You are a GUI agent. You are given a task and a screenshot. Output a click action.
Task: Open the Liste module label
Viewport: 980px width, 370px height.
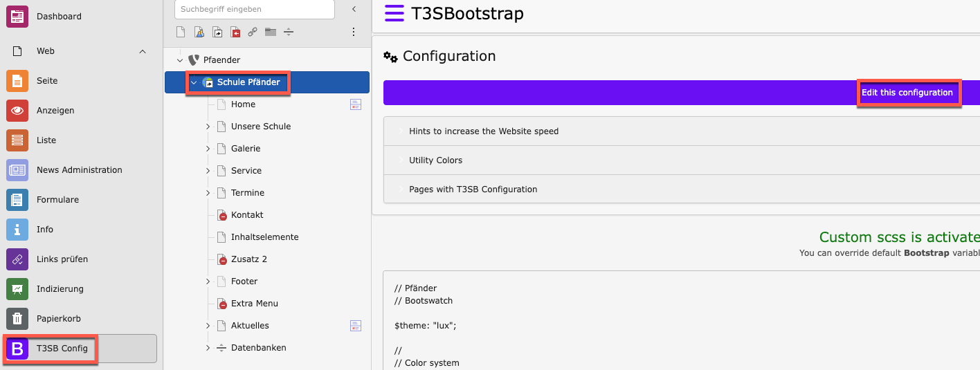(46, 140)
